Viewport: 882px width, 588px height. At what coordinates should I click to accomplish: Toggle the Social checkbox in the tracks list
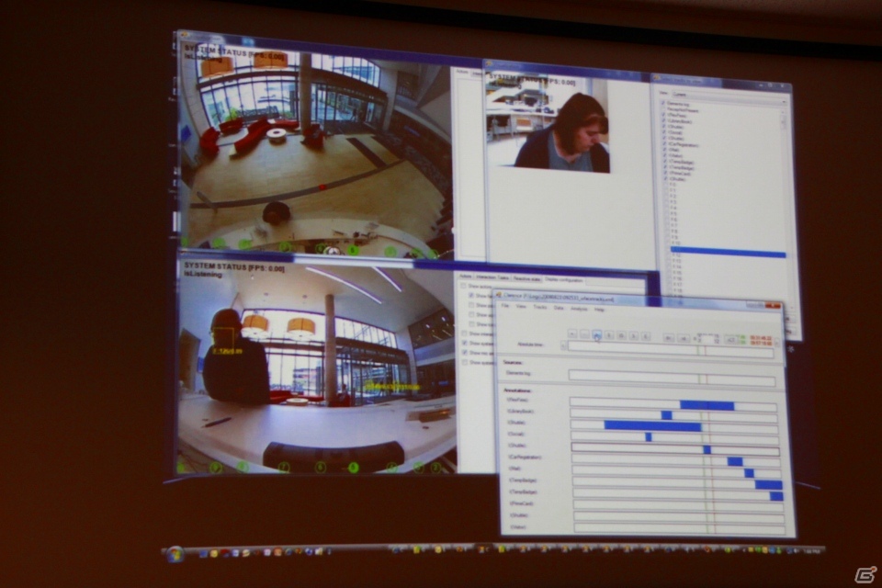tap(664, 133)
